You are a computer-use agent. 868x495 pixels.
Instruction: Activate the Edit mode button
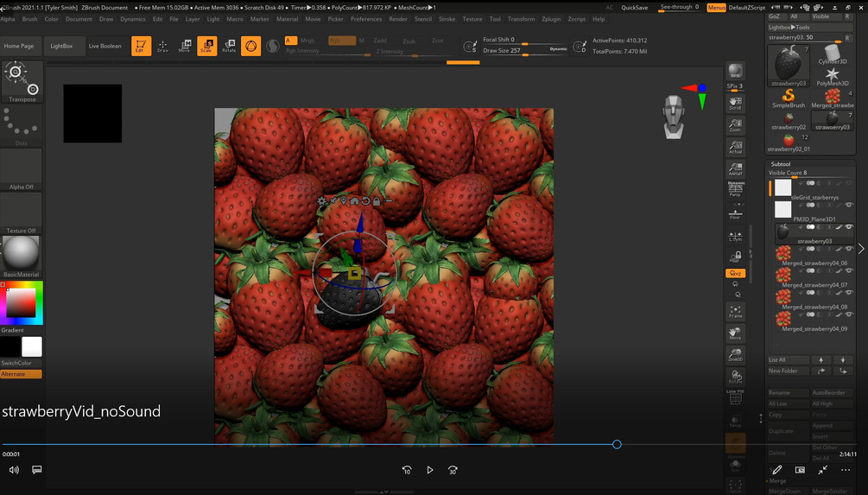pos(141,46)
